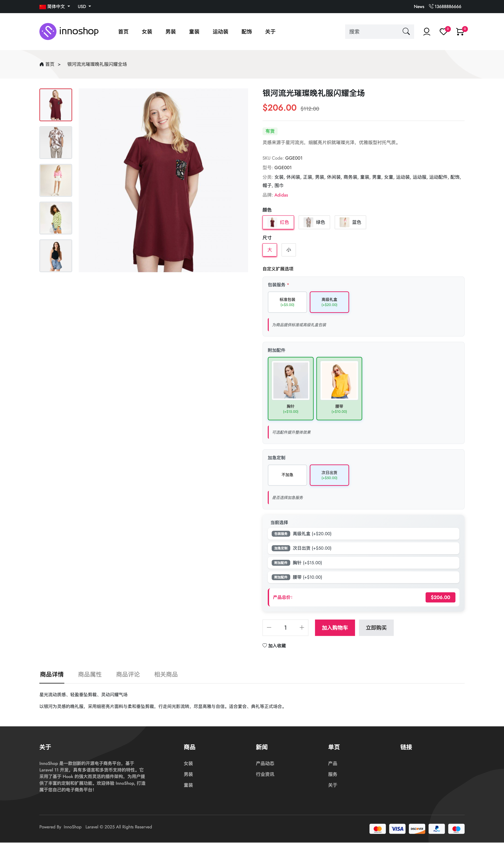Click the 加入收藏 heart icon
This screenshot has width=504, height=843.
(265, 645)
